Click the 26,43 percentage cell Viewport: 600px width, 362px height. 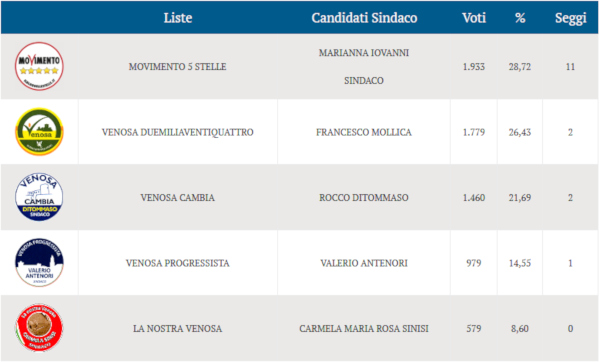pyautogui.click(x=520, y=132)
